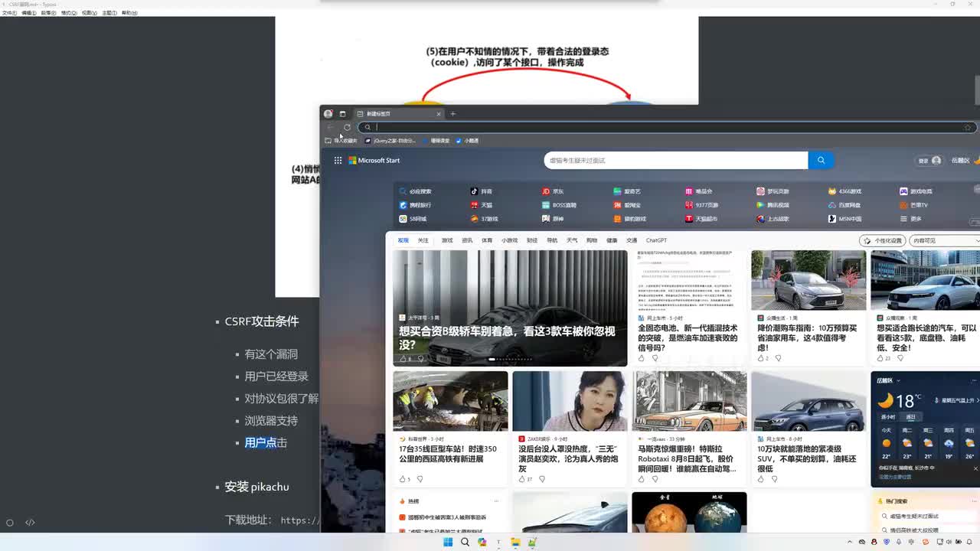
Task: Open the 抖音 quick link
Action: click(x=482, y=191)
